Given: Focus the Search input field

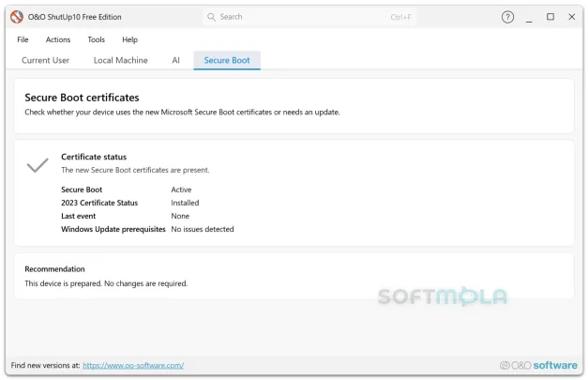Looking at the screenshot, I should coord(309,17).
